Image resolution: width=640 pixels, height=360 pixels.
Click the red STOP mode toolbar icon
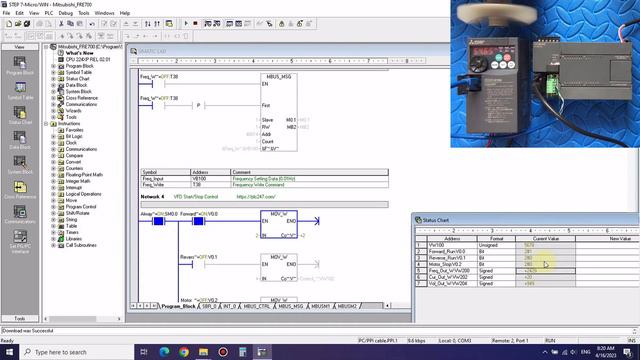pos(195,24)
